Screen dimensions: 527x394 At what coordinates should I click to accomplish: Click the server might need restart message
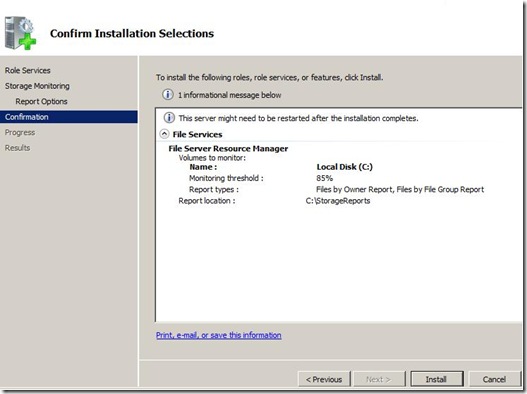pyautogui.click(x=298, y=118)
